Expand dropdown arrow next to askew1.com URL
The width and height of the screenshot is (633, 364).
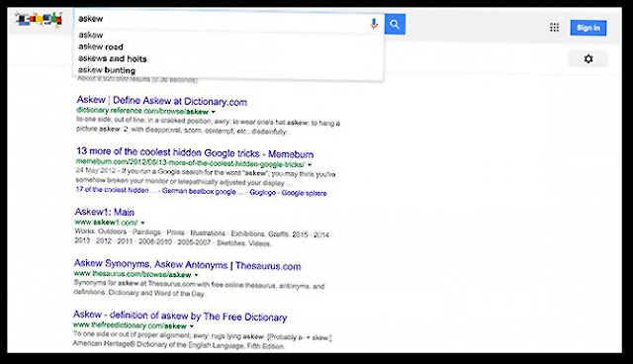pyautogui.click(x=142, y=223)
